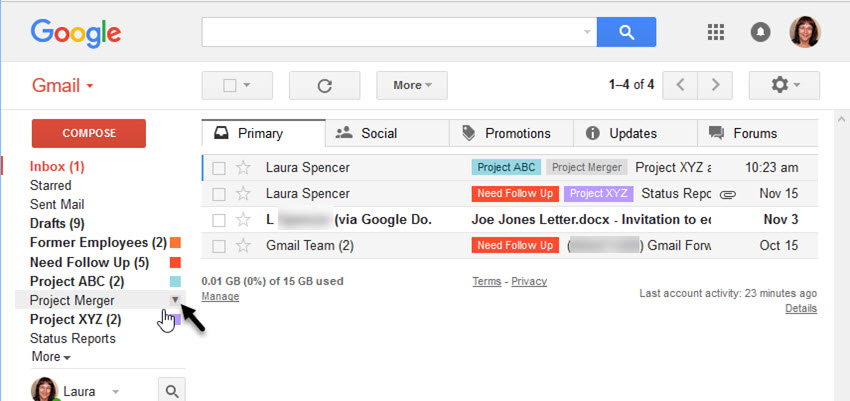Expand the More actions dropdown

coord(412,85)
